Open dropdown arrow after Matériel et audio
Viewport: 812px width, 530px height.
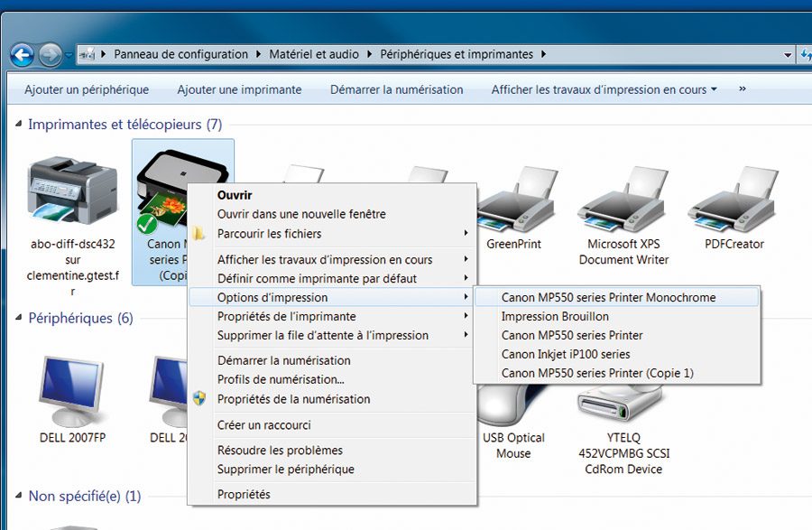(369, 54)
